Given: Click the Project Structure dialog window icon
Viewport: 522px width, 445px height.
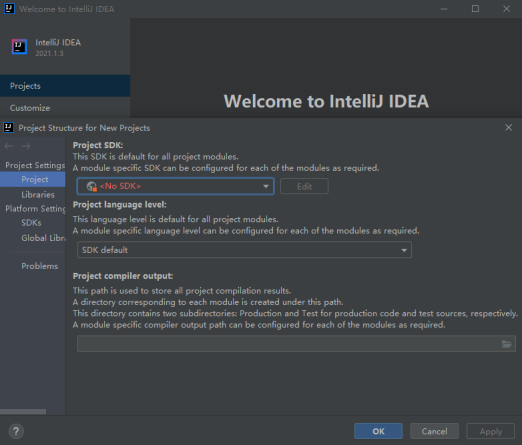Looking at the screenshot, I should click(8, 128).
